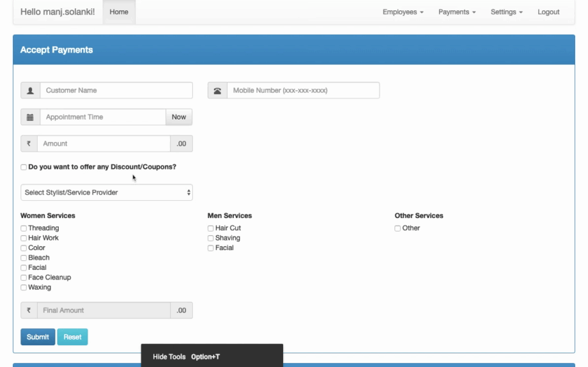
Task: Check the Waxing service
Action: click(x=24, y=288)
